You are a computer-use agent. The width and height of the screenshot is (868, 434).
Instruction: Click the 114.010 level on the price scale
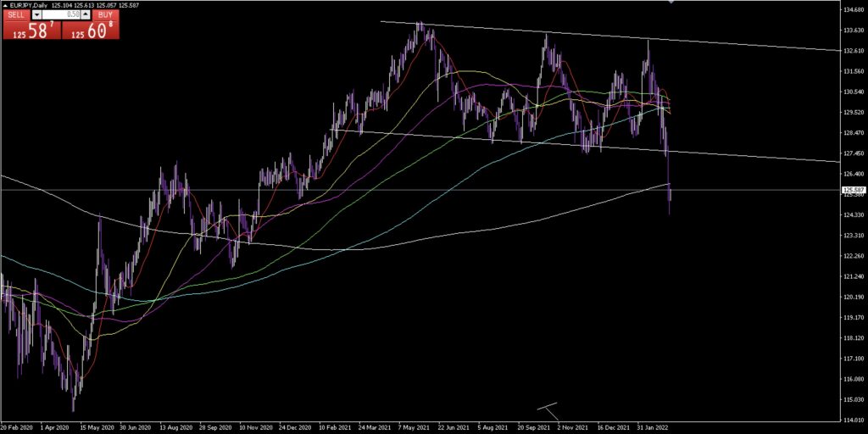853,420
